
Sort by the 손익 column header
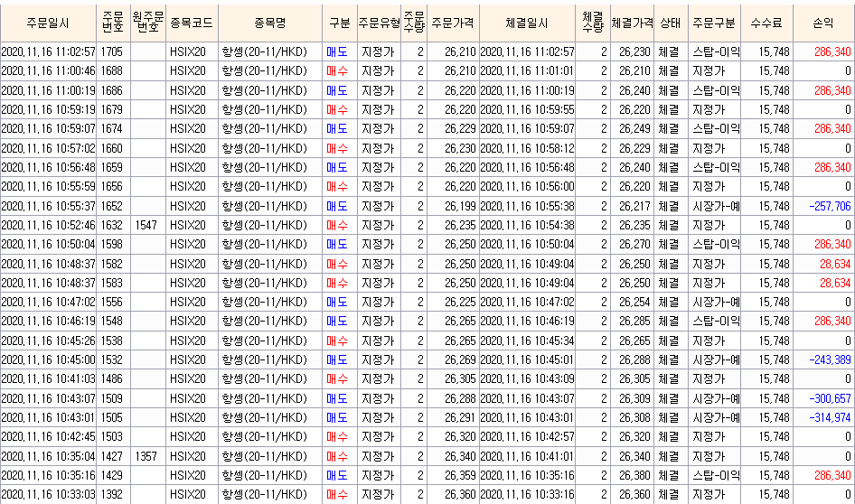tap(822, 23)
